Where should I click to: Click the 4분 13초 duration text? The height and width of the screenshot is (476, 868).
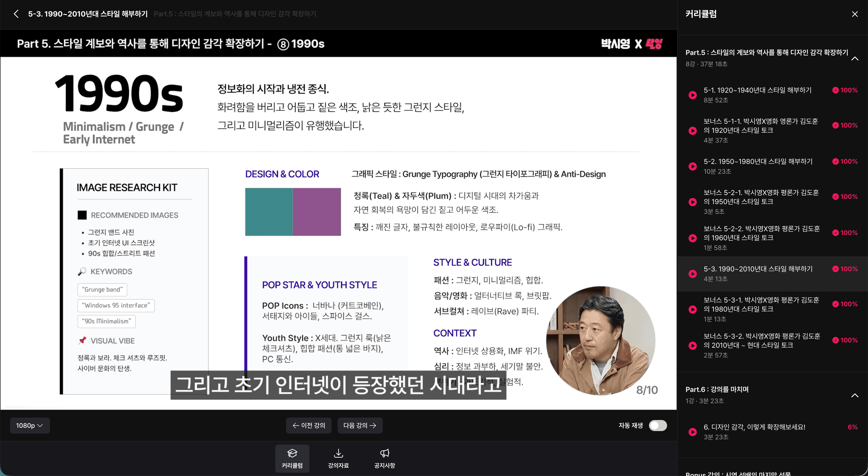pyautogui.click(x=715, y=279)
